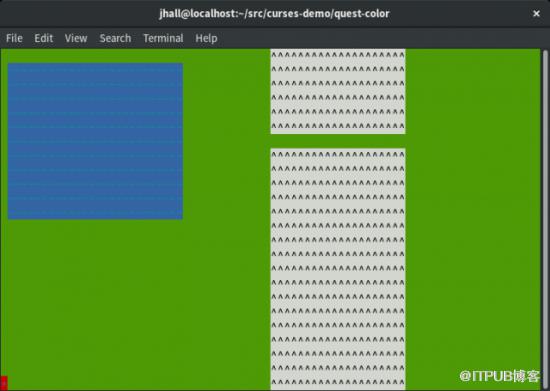Click the @ITPUB watermark text
The width and height of the screenshot is (550, 391).
click(499, 376)
